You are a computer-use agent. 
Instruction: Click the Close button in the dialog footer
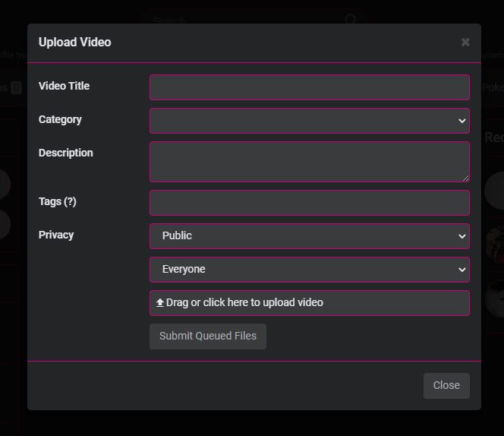tap(446, 385)
